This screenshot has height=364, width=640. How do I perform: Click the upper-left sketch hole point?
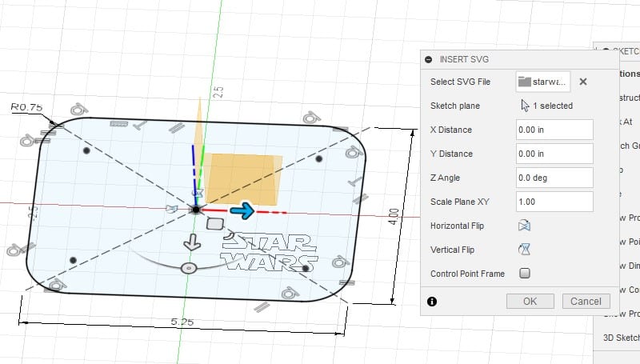coord(86,150)
